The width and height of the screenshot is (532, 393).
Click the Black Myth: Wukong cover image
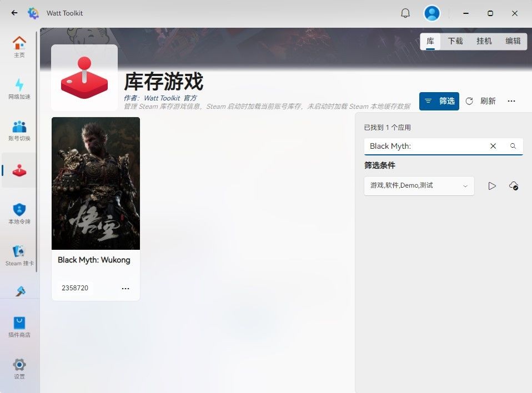point(96,183)
